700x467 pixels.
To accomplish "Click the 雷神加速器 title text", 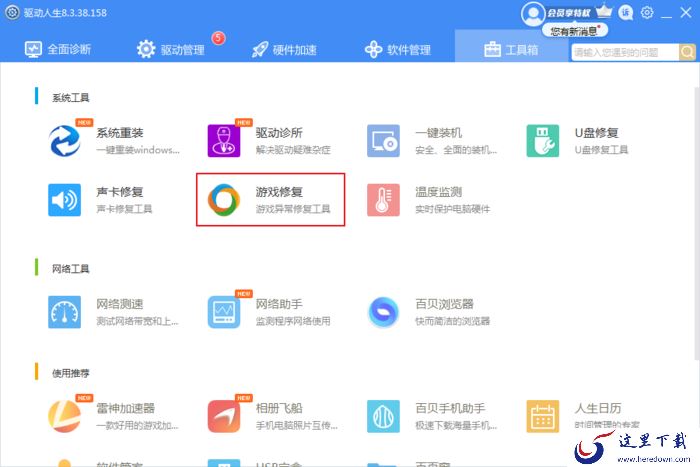I will click(125, 408).
